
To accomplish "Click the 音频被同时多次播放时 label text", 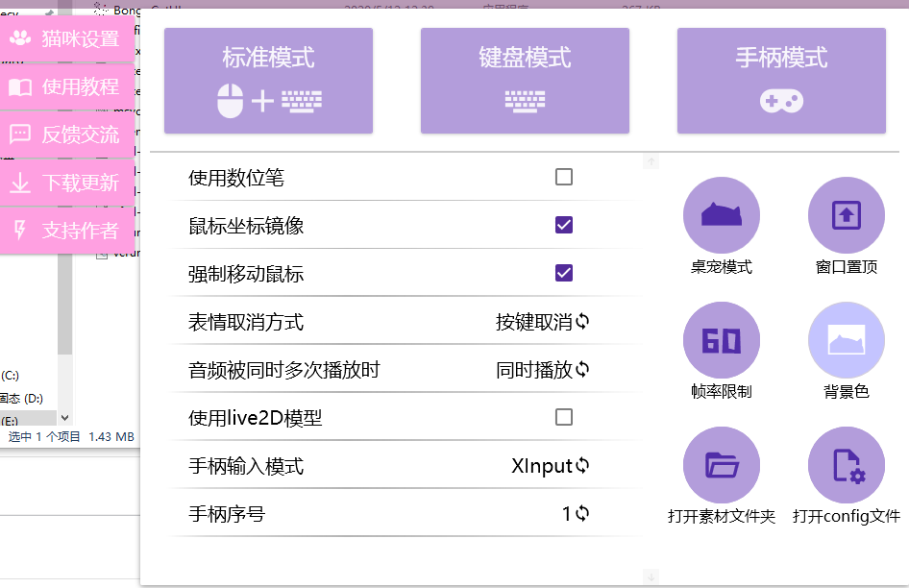I will pos(284,370).
